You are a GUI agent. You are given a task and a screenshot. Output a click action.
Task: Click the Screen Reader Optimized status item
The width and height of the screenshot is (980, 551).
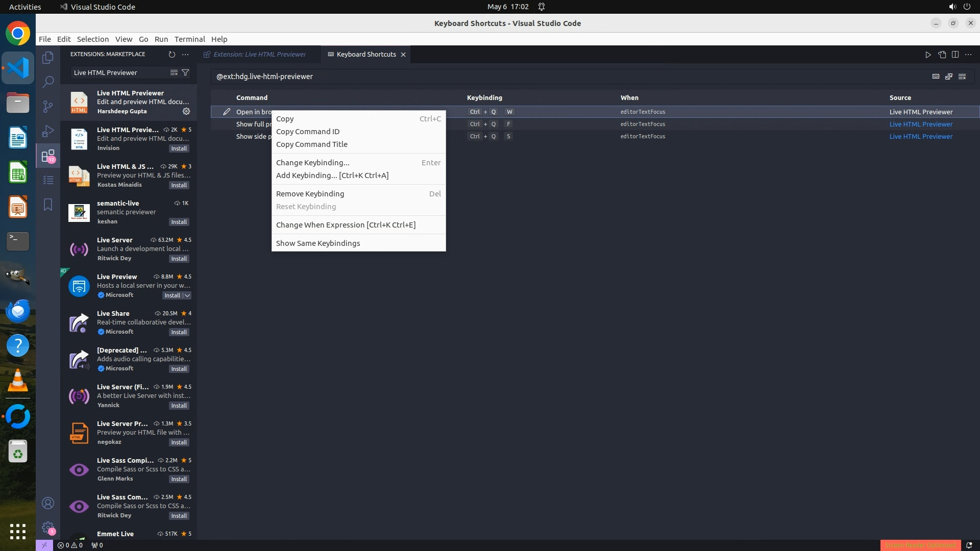920,545
